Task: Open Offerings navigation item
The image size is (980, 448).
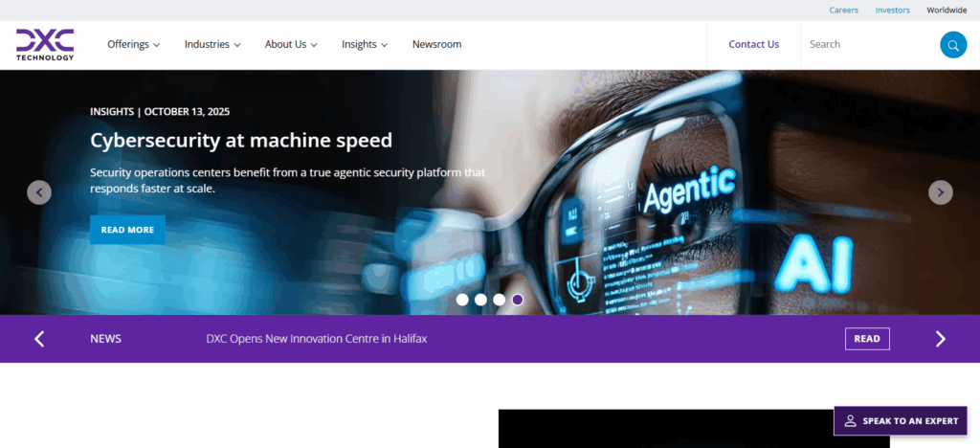Action: tap(134, 44)
